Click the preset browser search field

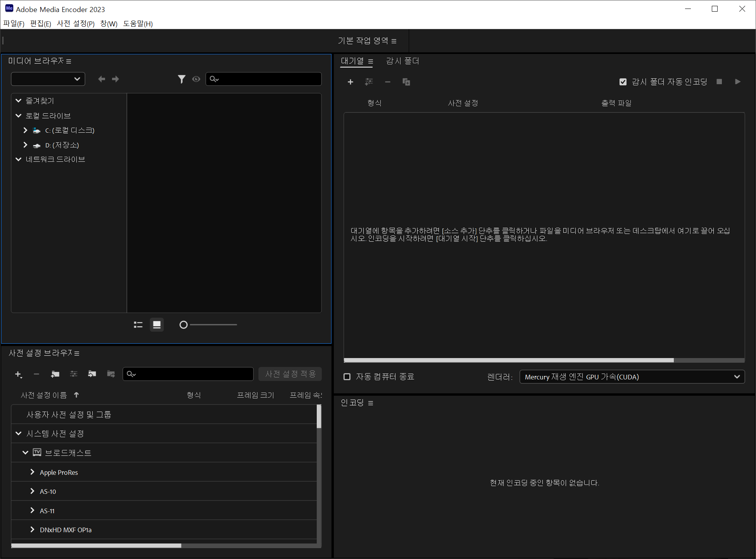point(192,374)
